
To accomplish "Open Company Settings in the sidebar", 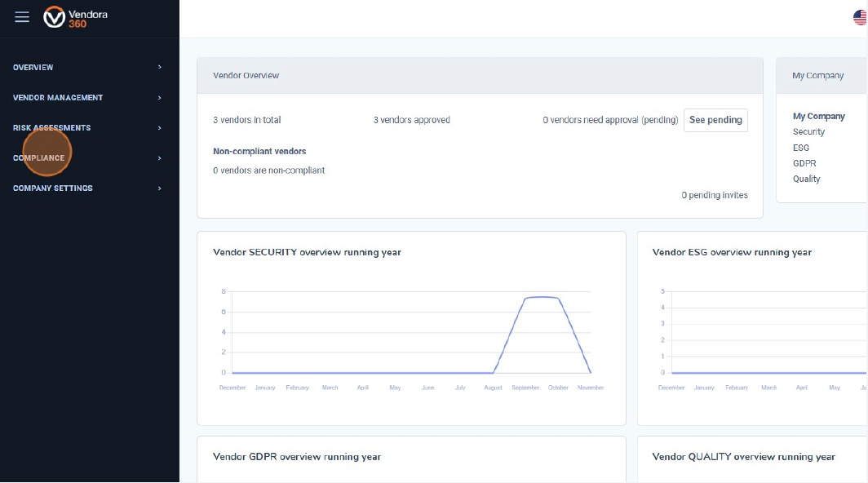I will (x=53, y=188).
